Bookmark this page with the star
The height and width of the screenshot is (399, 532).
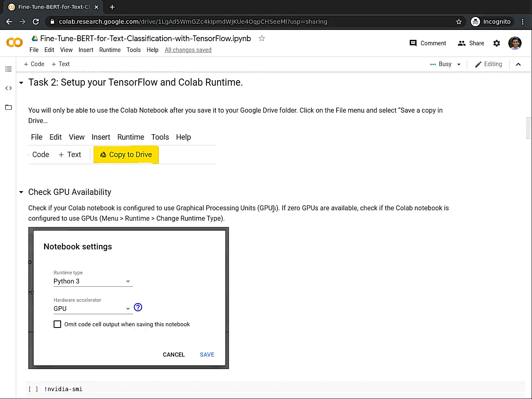[459, 22]
